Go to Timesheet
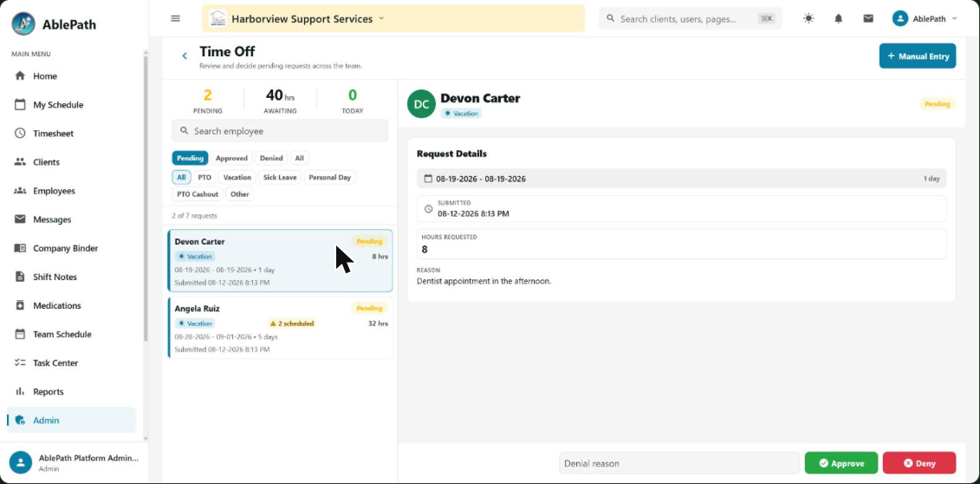Viewport: 980px width, 484px height. [71, 134]
